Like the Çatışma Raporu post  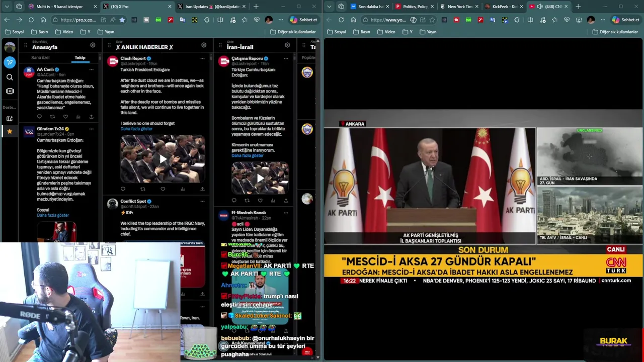[260, 201]
